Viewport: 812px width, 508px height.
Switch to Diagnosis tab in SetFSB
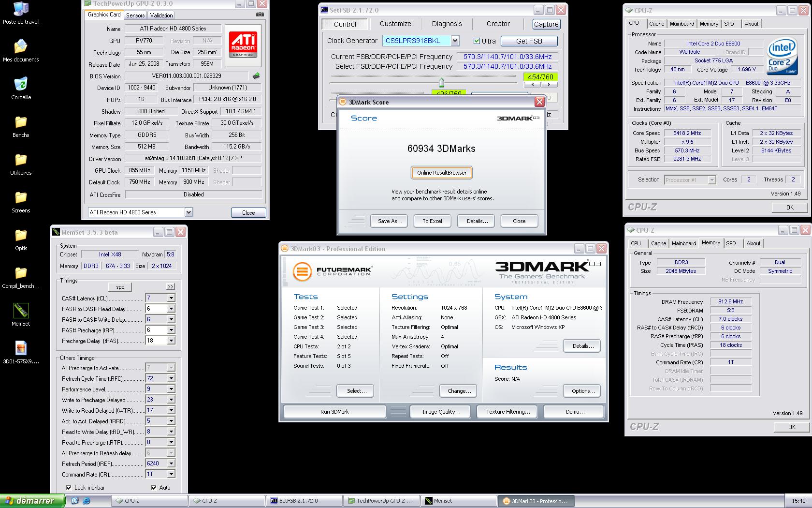click(447, 24)
